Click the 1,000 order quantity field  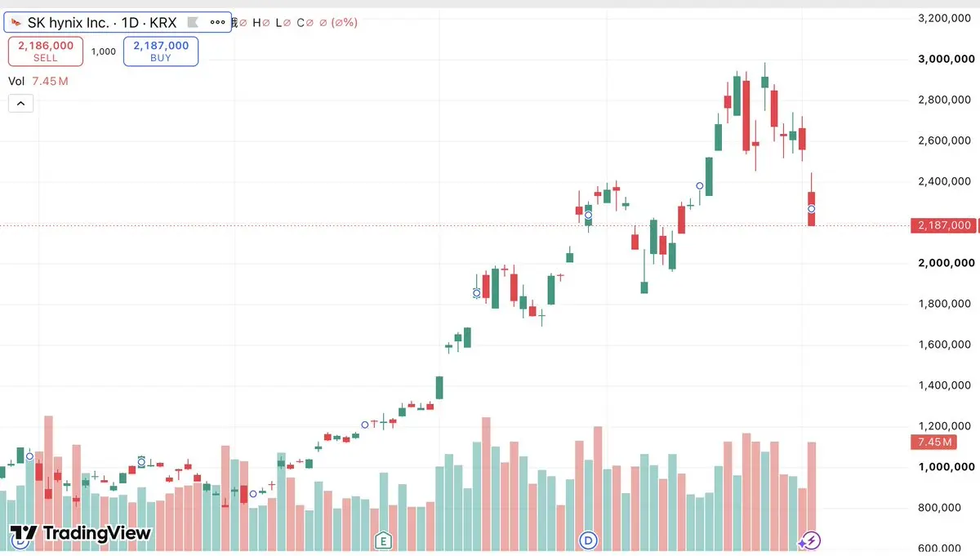pos(104,51)
